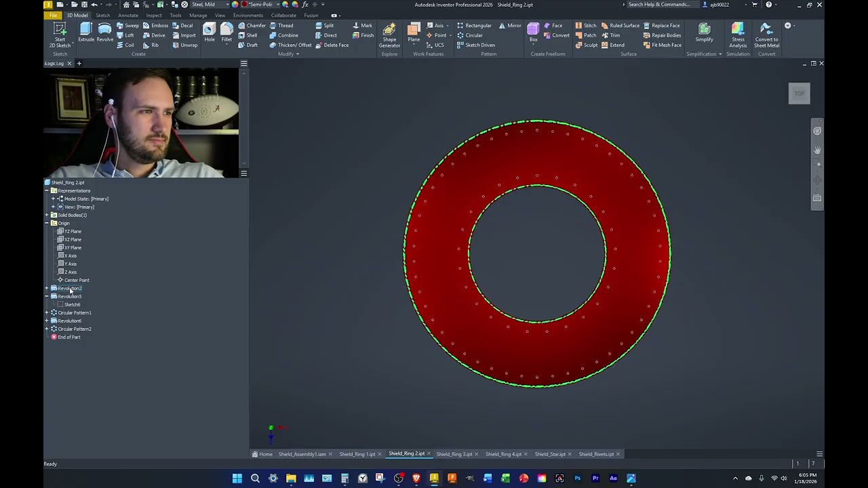Collapse the Revolution5 feature node
The width and height of the screenshot is (868, 488).
click(x=47, y=296)
